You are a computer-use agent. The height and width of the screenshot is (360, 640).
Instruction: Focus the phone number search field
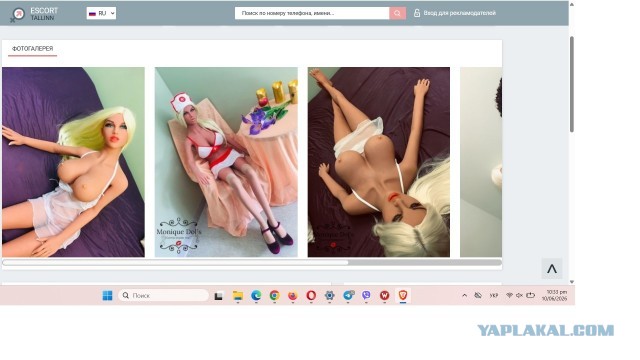pyautogui.click(x=312, y=13)
